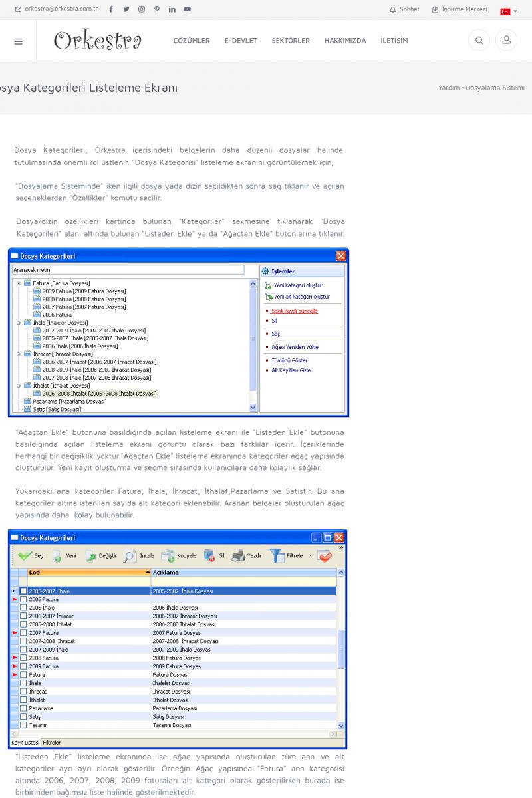
Task: Open the Pinterest icon link
Action: click(x=157, y=9)
